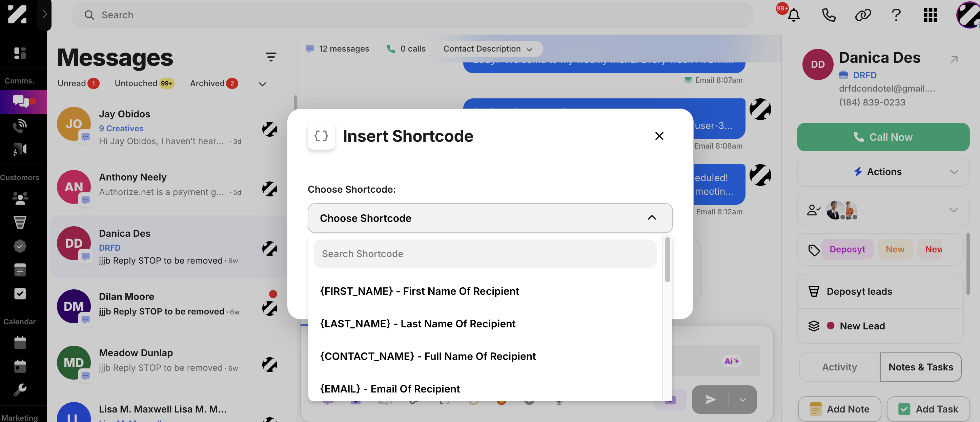The image size is (980, 422).
Task: Open the wrench settings icon in the sidebar
Action: (20, 390)
